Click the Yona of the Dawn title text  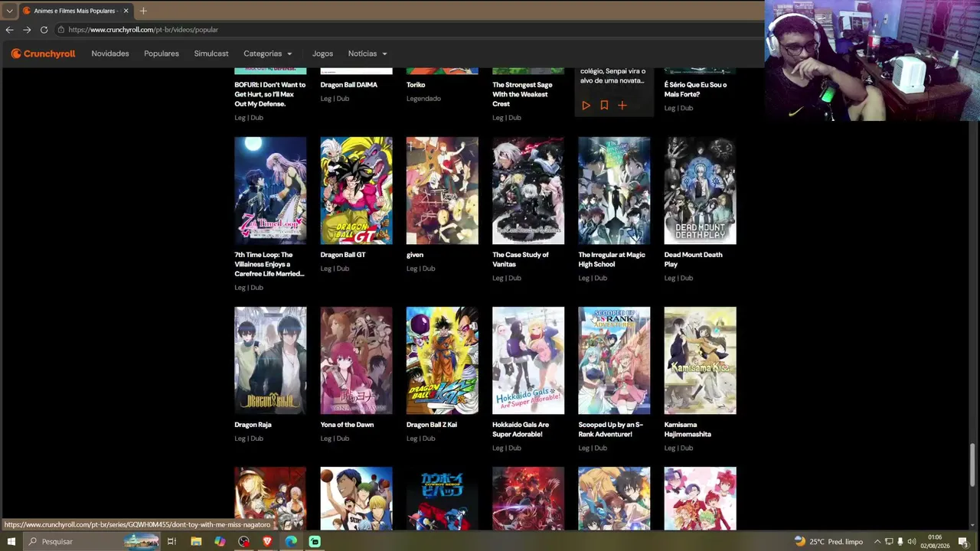click(x=347, y=425)
